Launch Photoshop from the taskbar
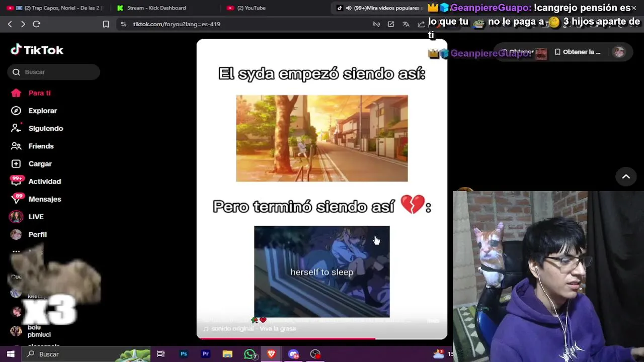This screenshot has width=644, height=362. tap(184, 354)
